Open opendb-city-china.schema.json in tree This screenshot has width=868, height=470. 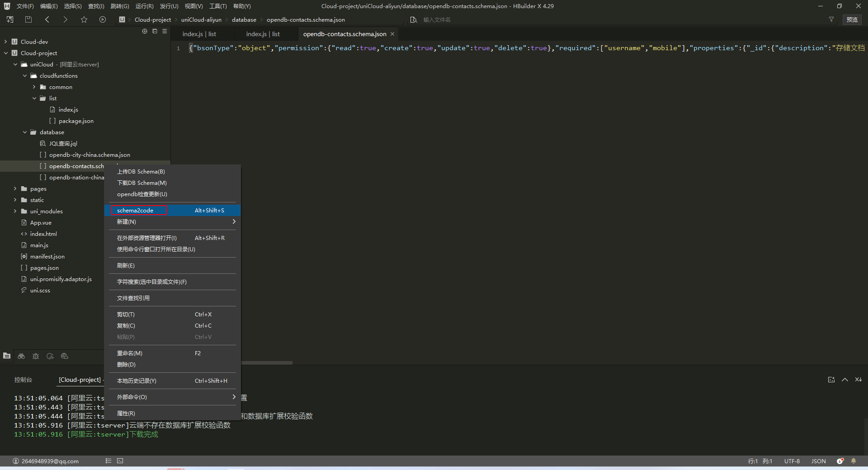coord(90,155)
